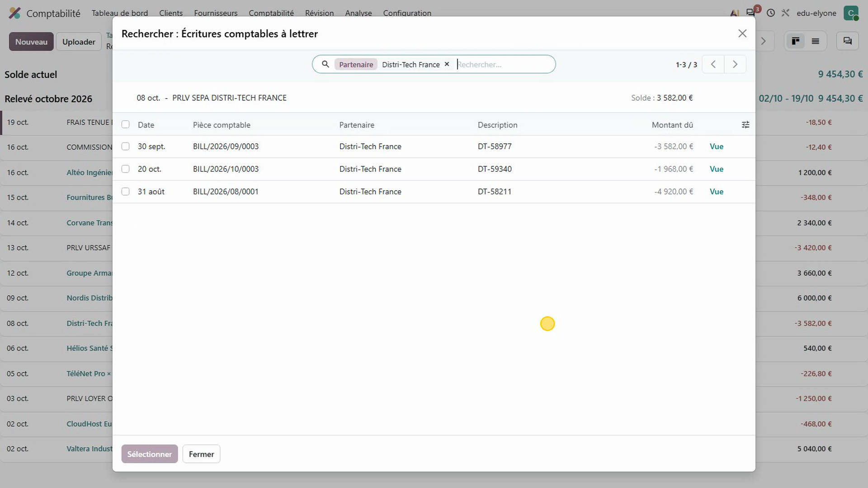
Task: Click the -4 920,00 € amount cell
Action: [x=674, y=192]
